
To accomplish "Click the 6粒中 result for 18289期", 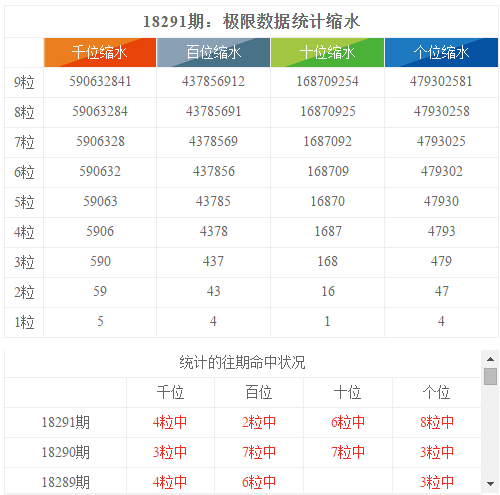I will point(259,482).
